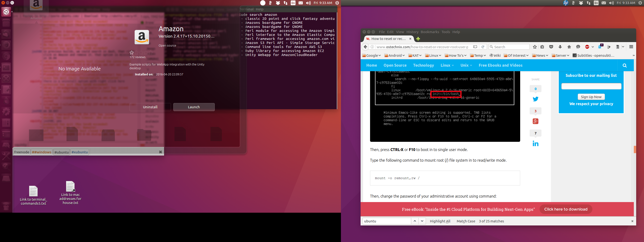Open Ghostery ghost icon with badge 9
The height and width of the screenshot is (242, 644).
(x=600, y=47)
